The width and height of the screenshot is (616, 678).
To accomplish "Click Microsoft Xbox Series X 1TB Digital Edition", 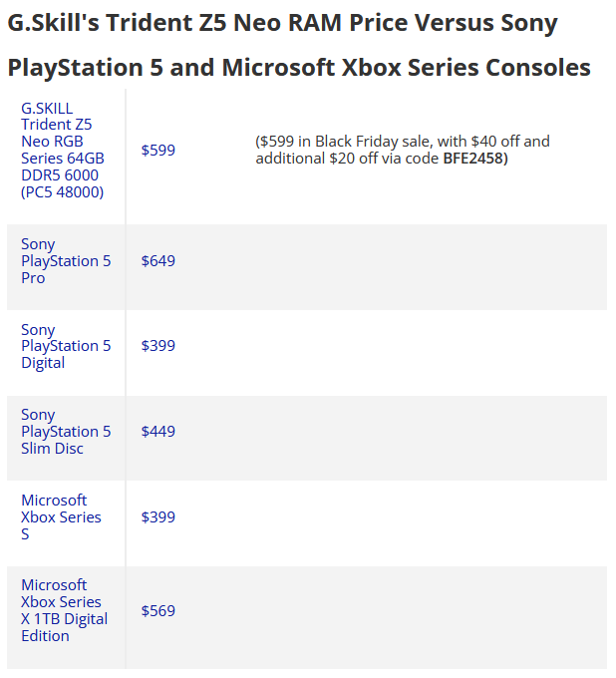I will [64, 610].
